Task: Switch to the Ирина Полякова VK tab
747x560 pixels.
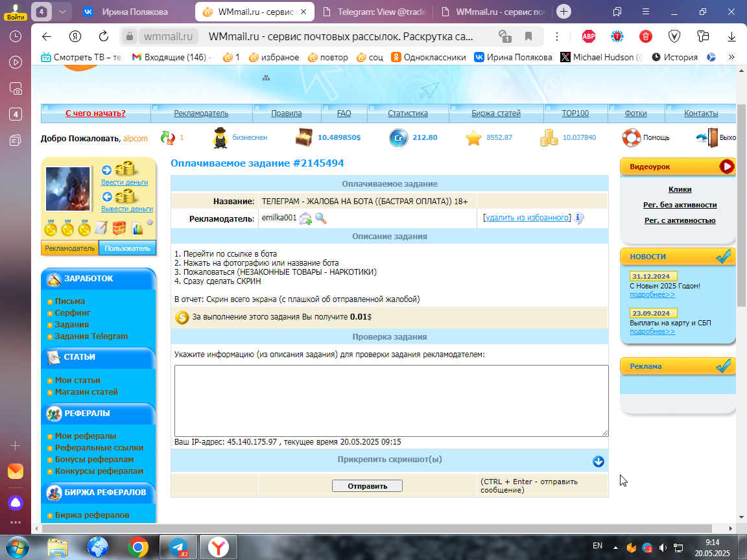Action: click(135, 12)
